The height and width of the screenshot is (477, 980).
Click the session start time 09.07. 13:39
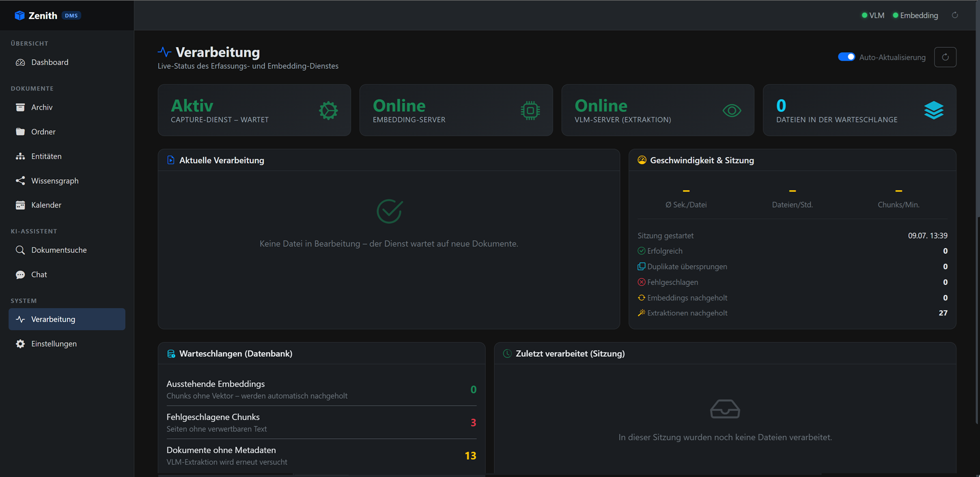coord(927,236)
